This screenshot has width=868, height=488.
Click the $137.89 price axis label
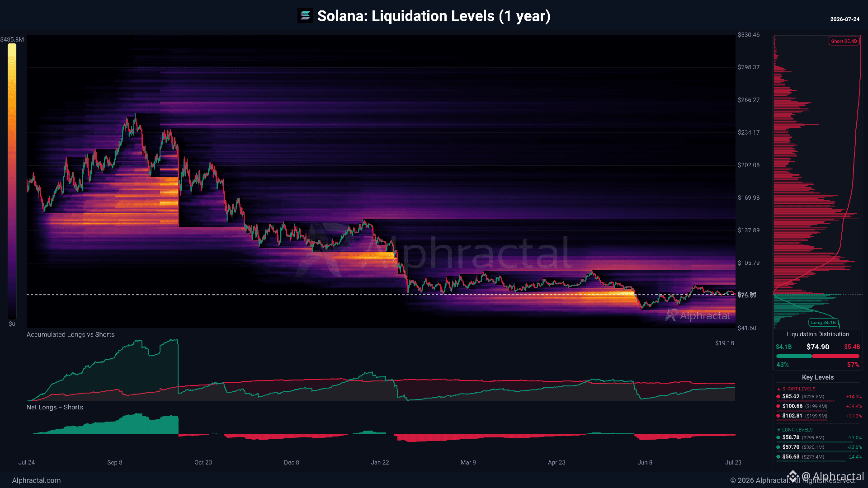pos(749,230)
